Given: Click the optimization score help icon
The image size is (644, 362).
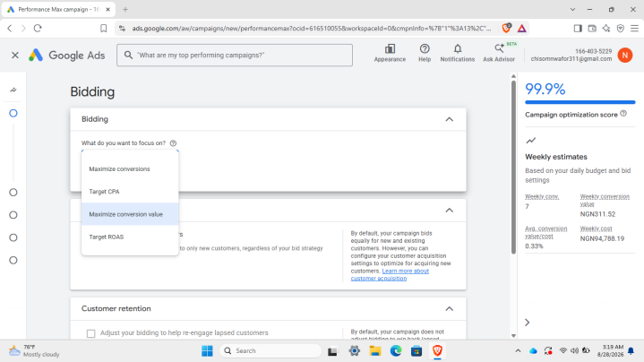Looking at the screenshot, I should point(623,114).
